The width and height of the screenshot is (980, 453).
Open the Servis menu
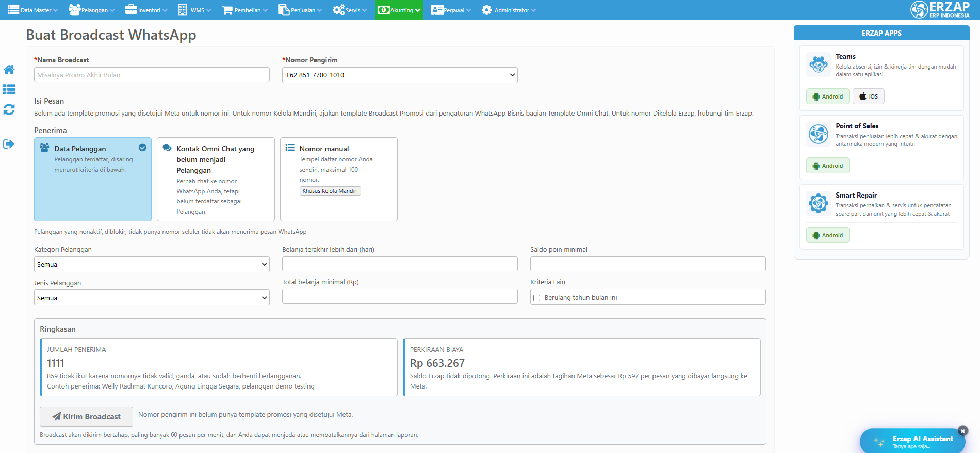point(350,10)
